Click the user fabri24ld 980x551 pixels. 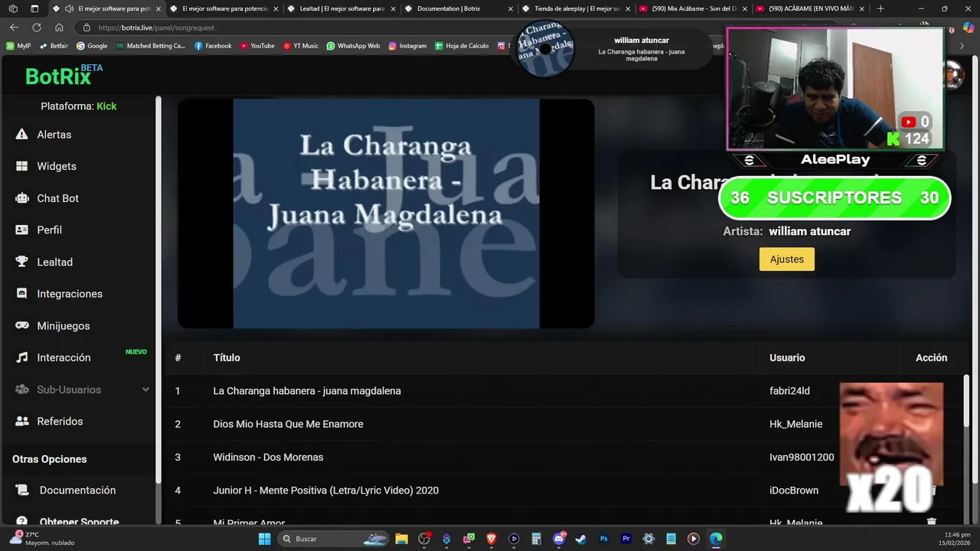pos(789,391)
